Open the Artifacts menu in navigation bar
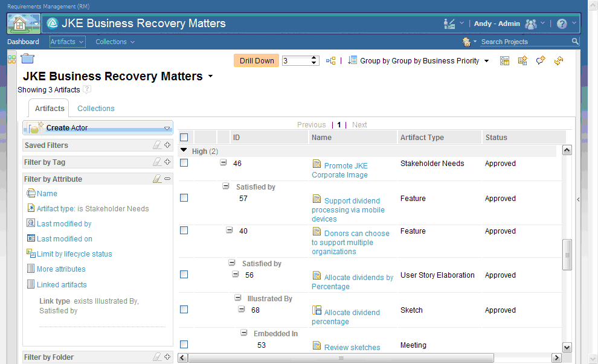The height and width of the screenshot is (364, 598). [67, 42]
